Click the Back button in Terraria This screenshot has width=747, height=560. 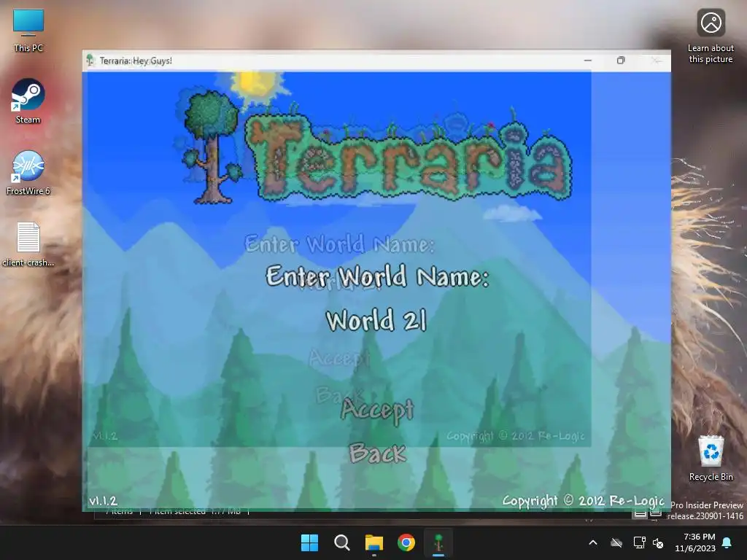tap(377, 453)
